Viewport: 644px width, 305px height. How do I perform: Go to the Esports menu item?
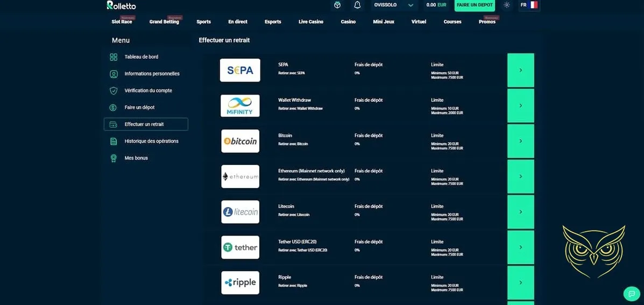[273, 22]
